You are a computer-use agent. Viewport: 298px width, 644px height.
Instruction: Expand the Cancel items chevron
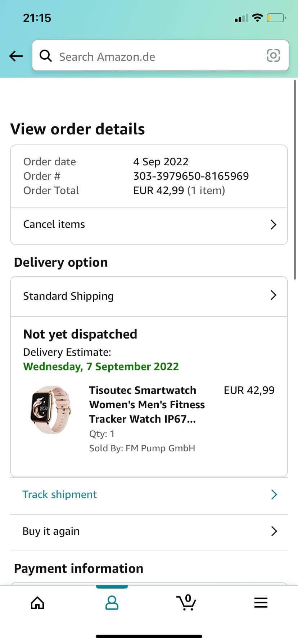[273, 225]
